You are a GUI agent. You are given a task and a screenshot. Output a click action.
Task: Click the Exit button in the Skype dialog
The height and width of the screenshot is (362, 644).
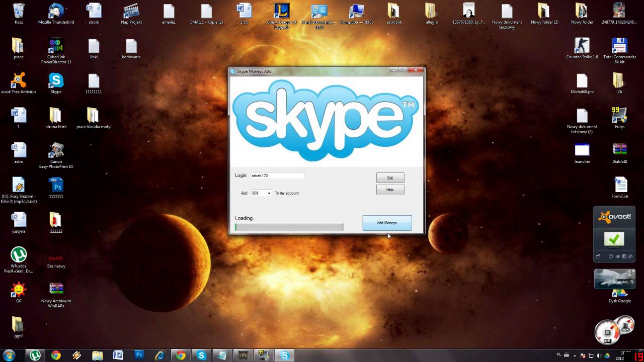tap(390, 178)
